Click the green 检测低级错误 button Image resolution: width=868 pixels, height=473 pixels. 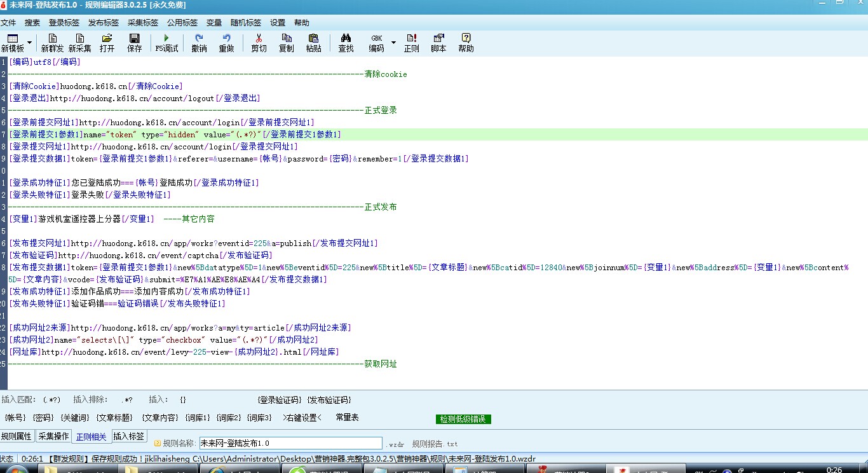[463, 419]
